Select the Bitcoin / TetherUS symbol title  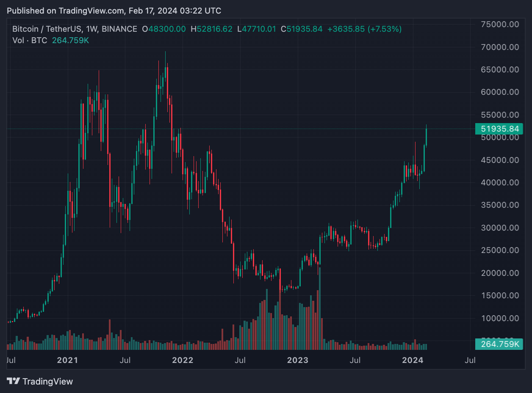point(47,29)
